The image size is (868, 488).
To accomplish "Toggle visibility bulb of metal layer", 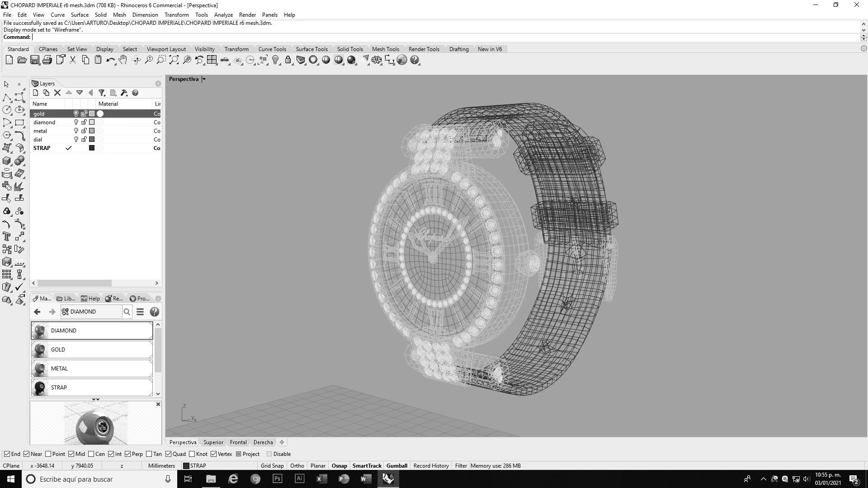I will point(76,131).
